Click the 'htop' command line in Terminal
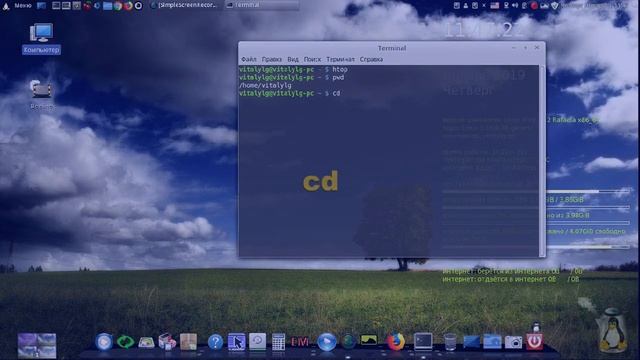Viewport: 640px width, 360px height. [x=293, y=69]
